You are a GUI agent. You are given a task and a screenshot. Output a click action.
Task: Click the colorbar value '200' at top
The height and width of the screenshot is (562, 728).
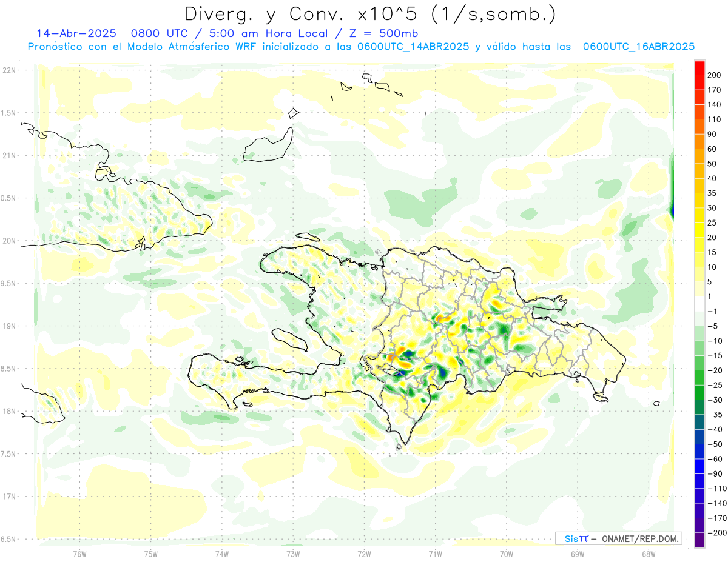click(715, 75)
